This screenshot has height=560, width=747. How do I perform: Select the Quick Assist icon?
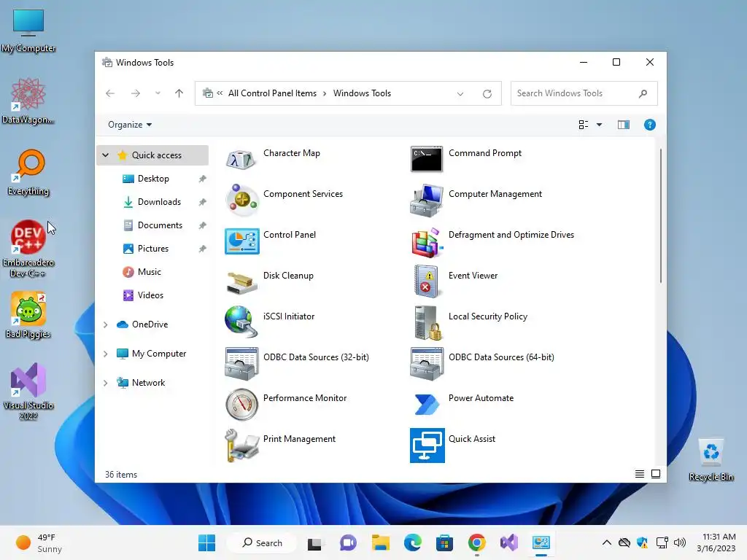coord(427,446)
